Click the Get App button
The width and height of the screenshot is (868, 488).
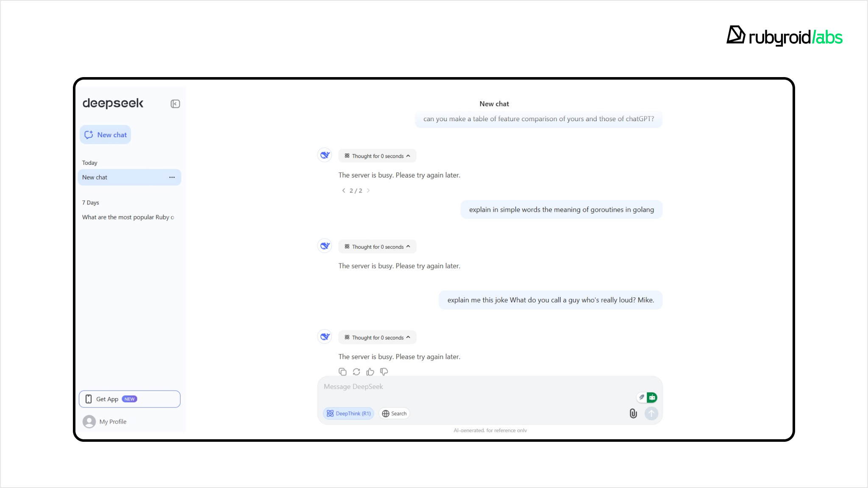tap(129, 399)
